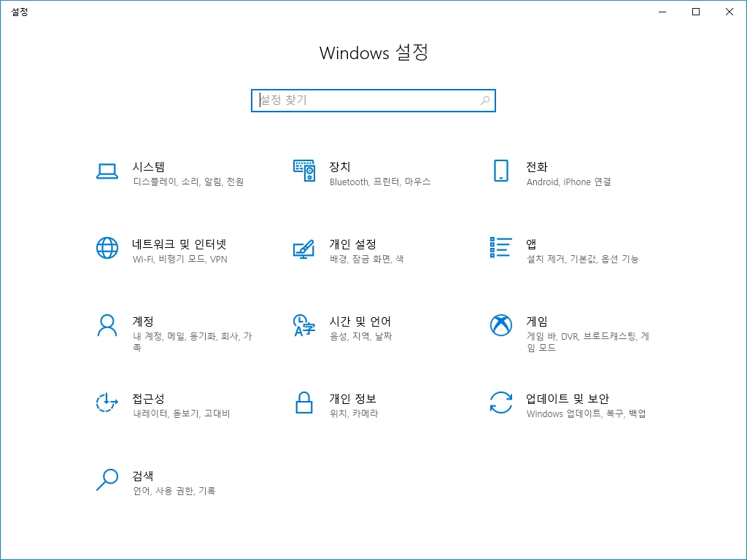Click the 장치 keyboard-speaker icon
747x560 pixels.
(x=304, y=171)
